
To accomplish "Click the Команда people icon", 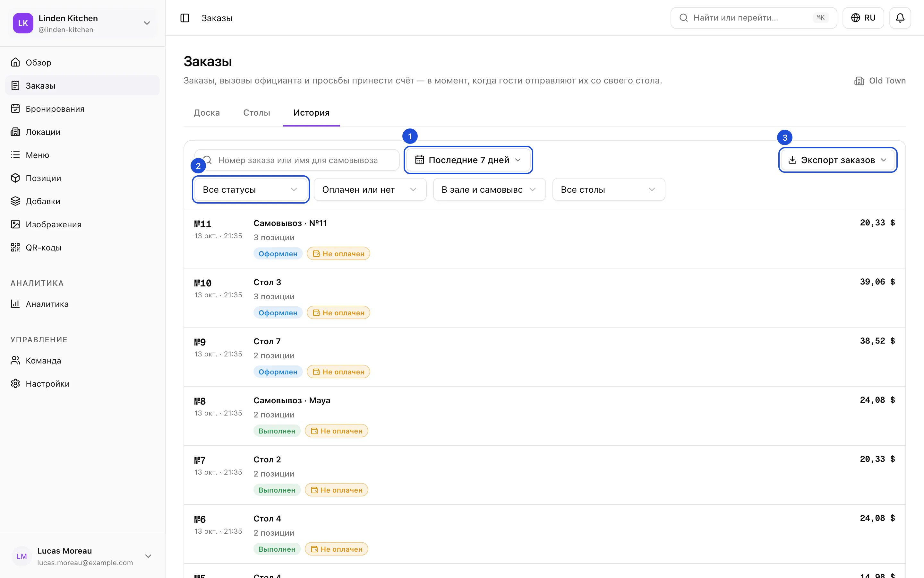I will pos(15,361).
